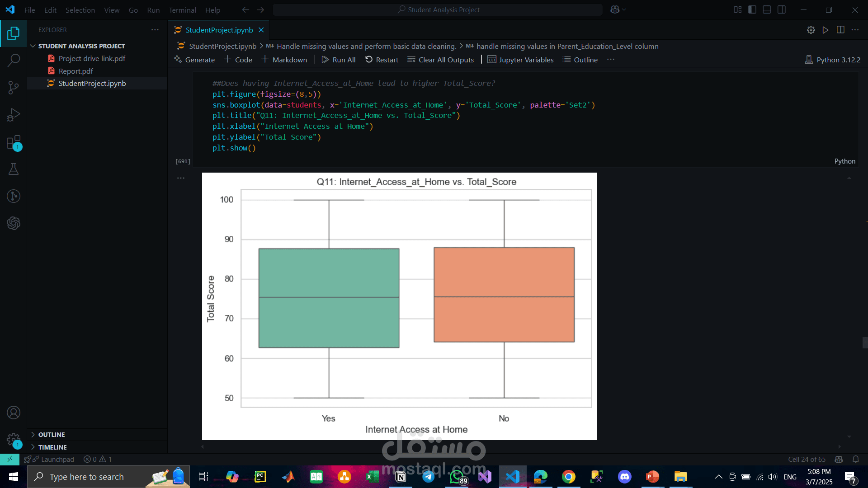Open the Testing flask view
This screenshot has height=488, width=868.
coord(14,169)
